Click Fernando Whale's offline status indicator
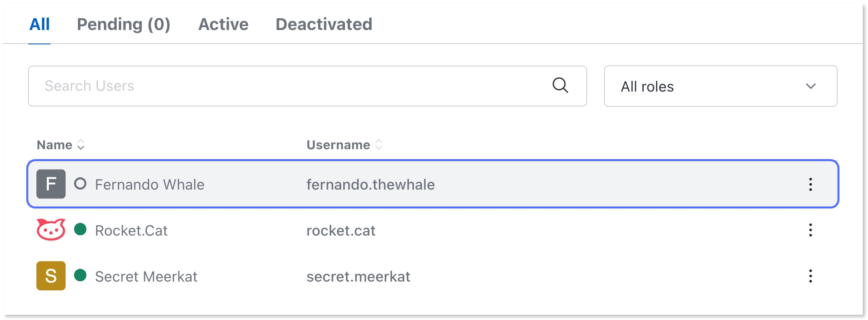Screen dimensions: 868x320 coord(80,184)
